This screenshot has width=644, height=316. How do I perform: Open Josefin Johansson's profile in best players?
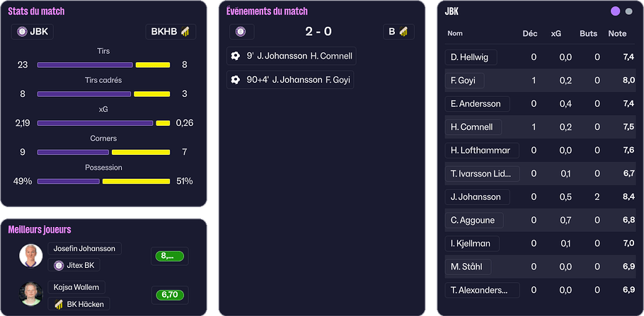85,249
